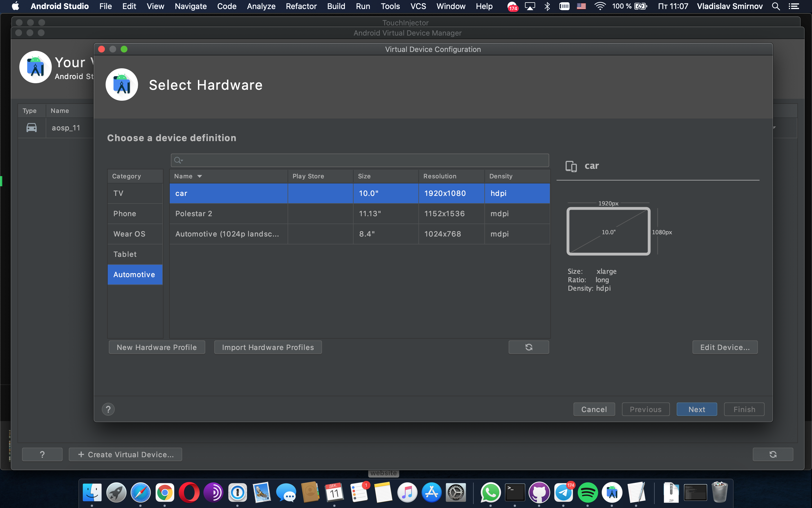Click the Edit Device... button
Screen dimensions: 812x508
click(725, 347)
